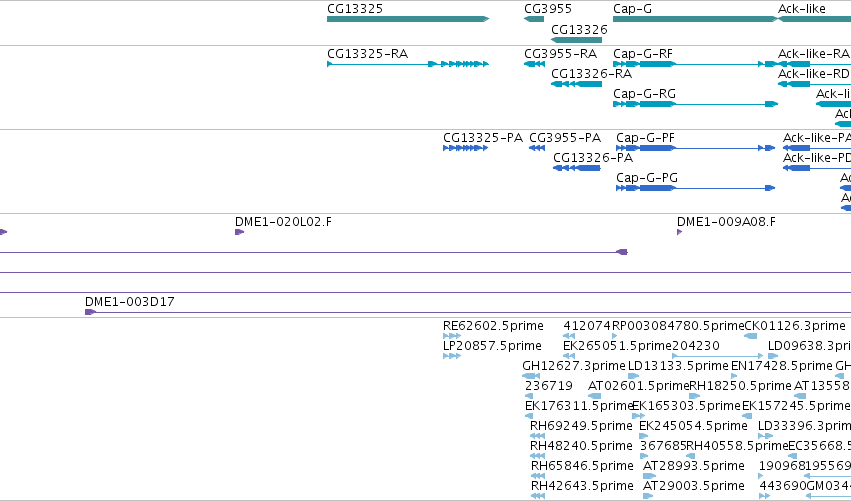
Task: Select the CG3955-RA transcript glyph
Action: (534, 64)
